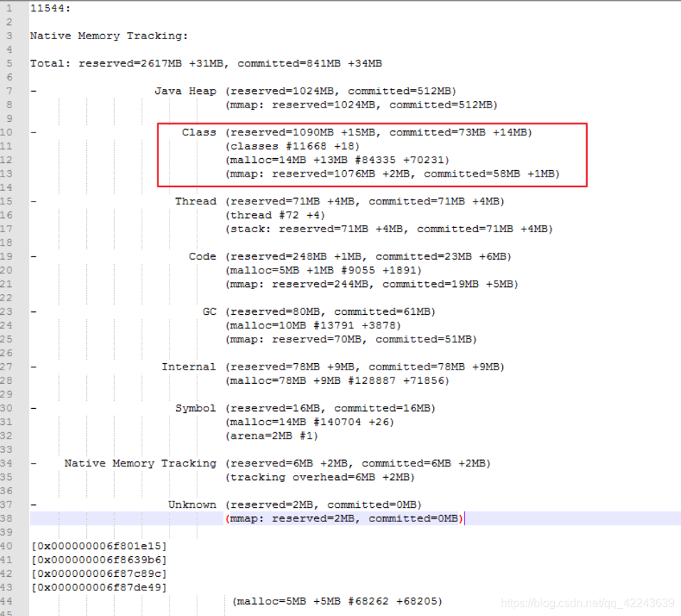681x616 pixels.
Task: Click '(malloc=14MB +13MB #84335 +70231)' line
Action: [x=338, y=160]
